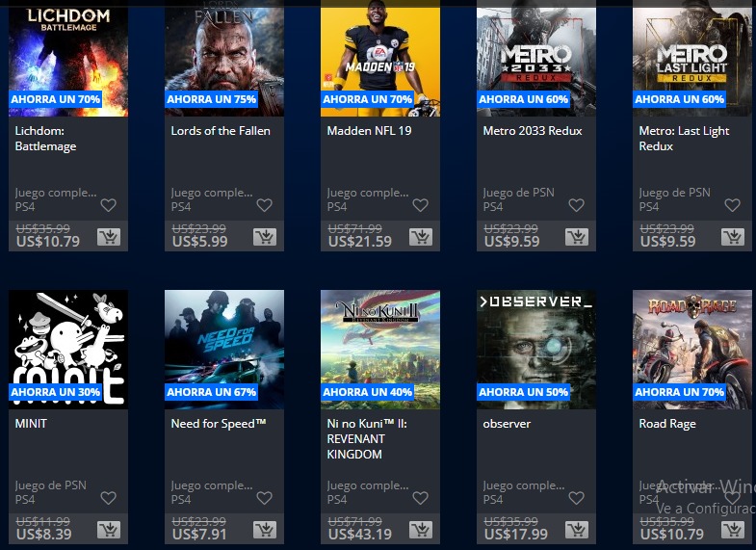Toggle wishlist heart for Lichdom: Battlemage
This screenshot has height=550, width=756.
click(109, 205)
